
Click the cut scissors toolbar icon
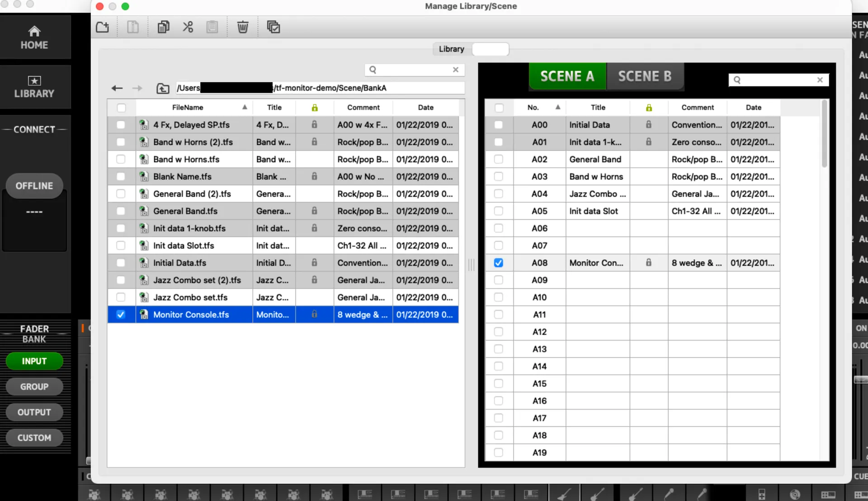188,27
